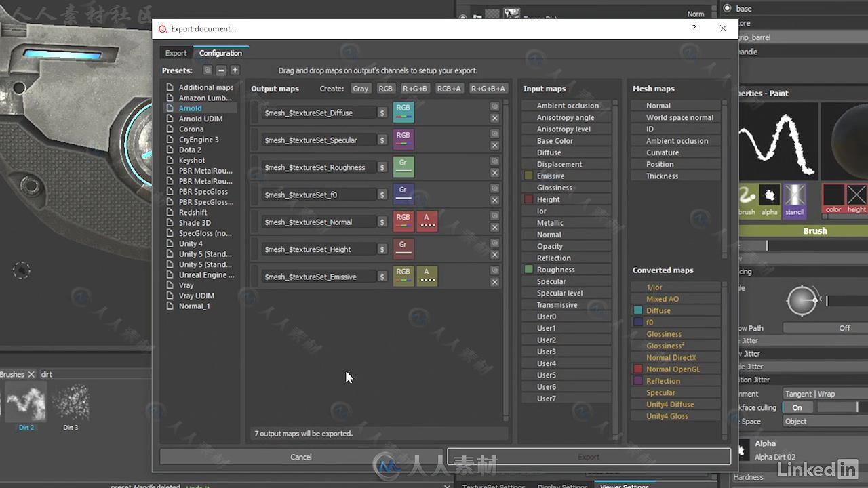Image resolution: width=868 pixels, height=488 pixels.
Task: Select the Arnold UDIM preset
Action: point(201,119)
